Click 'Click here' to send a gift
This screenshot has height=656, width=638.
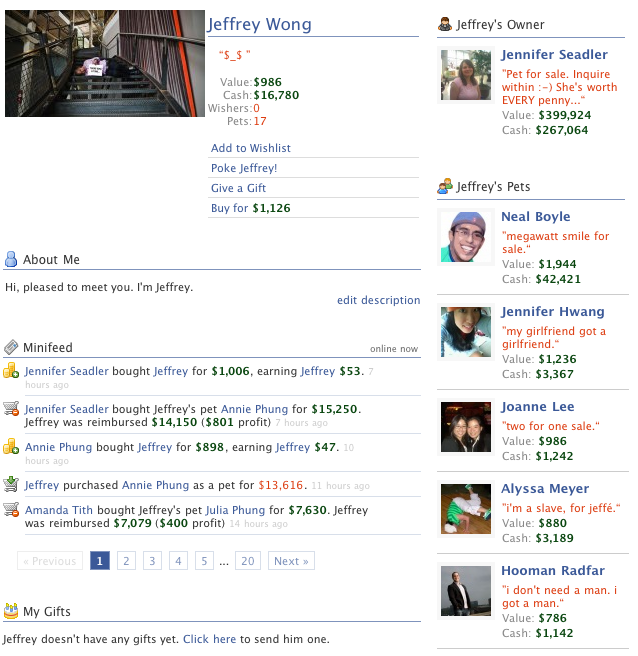(x=209, y=639)
